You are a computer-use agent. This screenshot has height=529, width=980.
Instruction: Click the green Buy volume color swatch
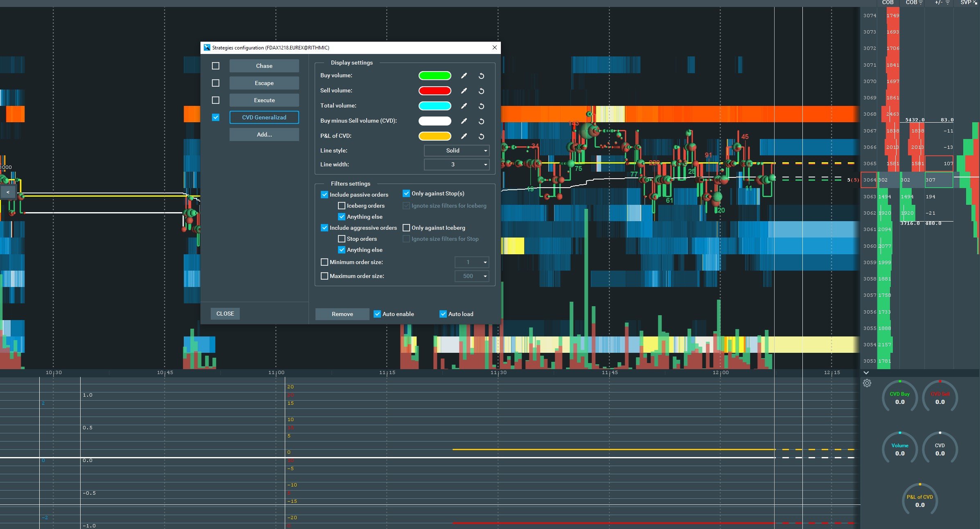[x=435, y=76]
